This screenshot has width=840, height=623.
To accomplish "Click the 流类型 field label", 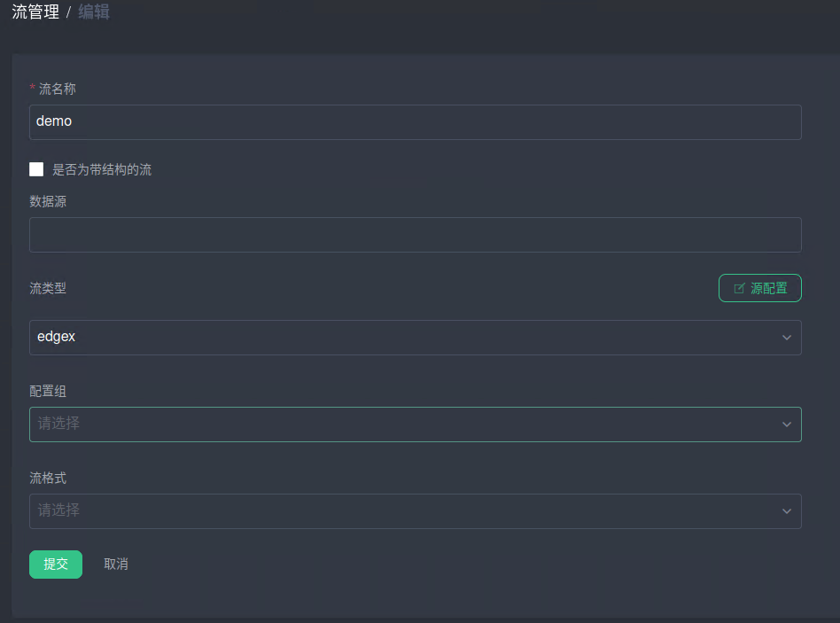I will [48, 288].
